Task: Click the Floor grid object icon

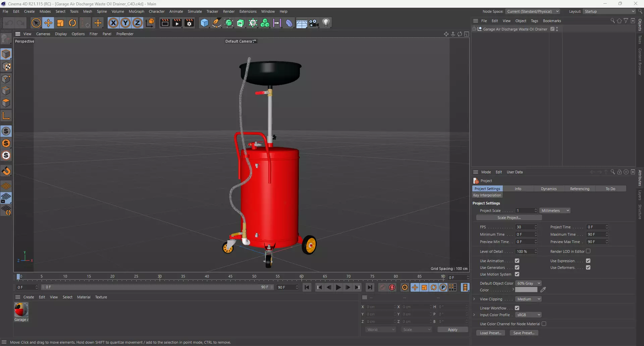Action: click(x=302, y=23)
